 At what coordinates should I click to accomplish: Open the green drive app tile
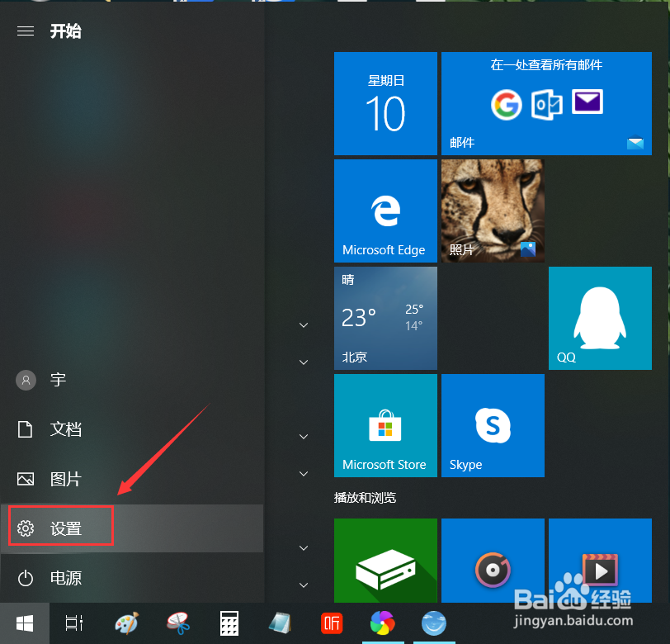385,561
